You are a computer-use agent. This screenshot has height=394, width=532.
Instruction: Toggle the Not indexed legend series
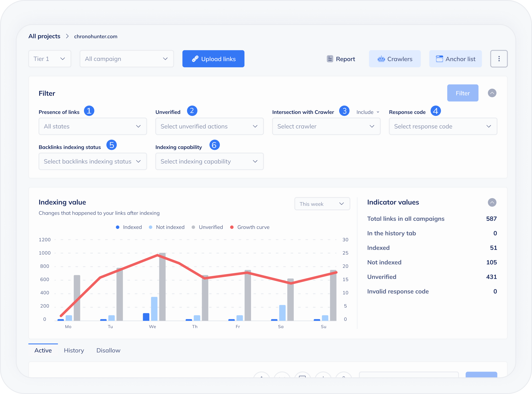click(167, 227)
